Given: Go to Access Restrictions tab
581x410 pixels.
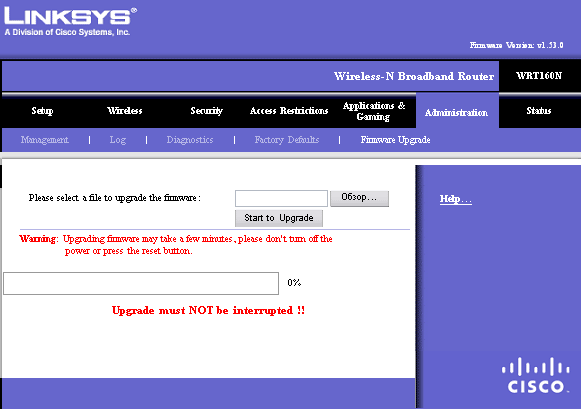Looking at the screenshot, I should pyautogui.click(x=289, y=110).
